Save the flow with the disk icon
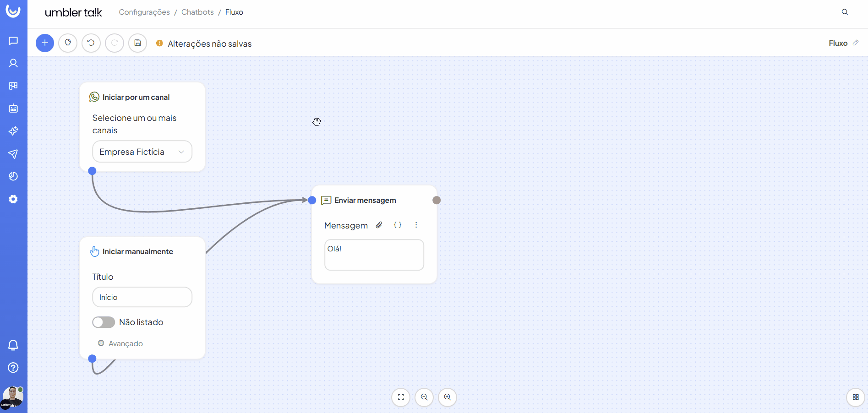 coord(137,43)
